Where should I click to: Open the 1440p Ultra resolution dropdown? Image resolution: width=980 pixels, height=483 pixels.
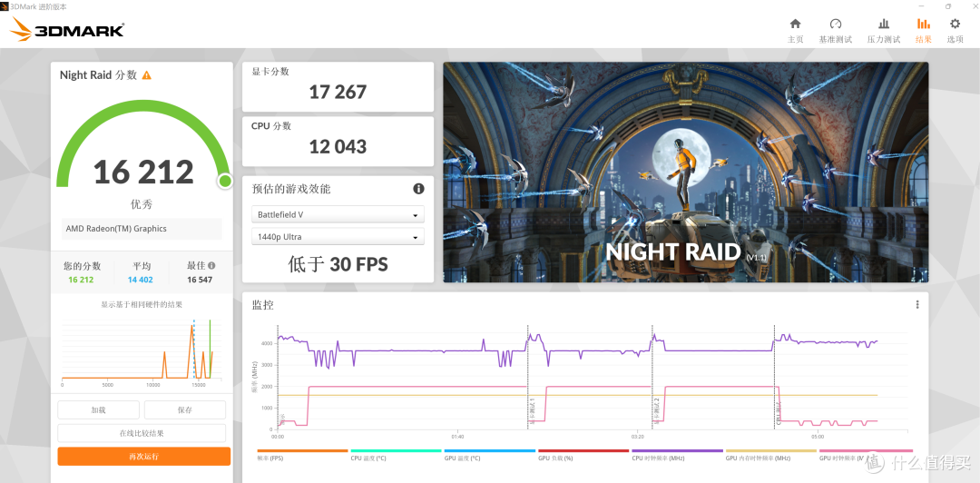tap(338, 237)
